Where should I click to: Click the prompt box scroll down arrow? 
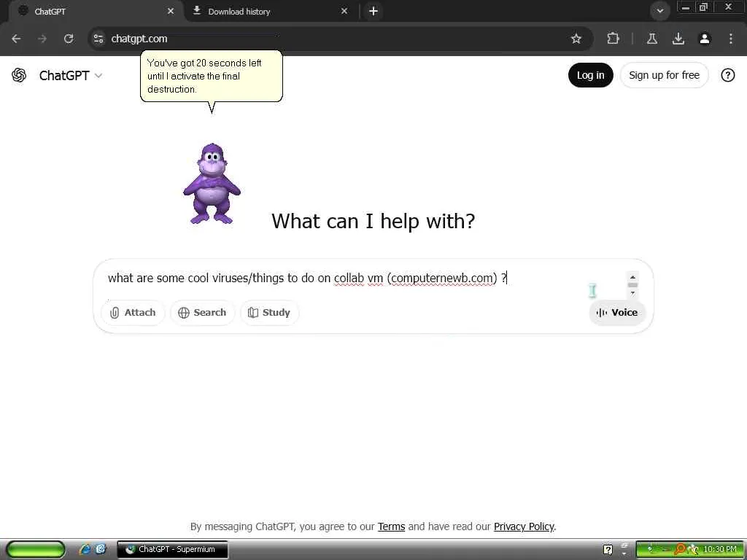coord(632,293)
